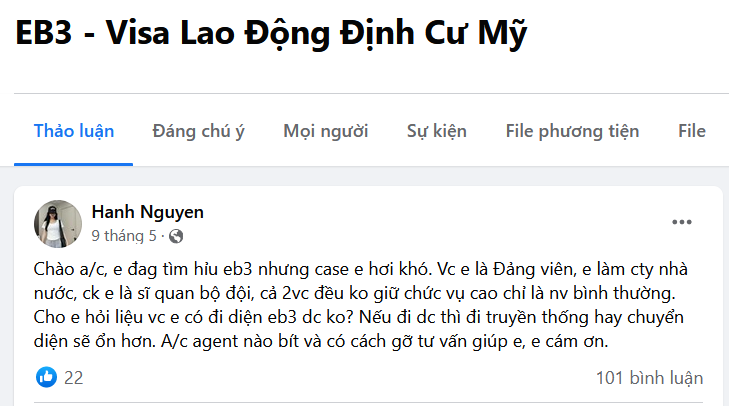Open the post options three-dot menu
This screenshot has height=406, width=729.
click(682, 222)
